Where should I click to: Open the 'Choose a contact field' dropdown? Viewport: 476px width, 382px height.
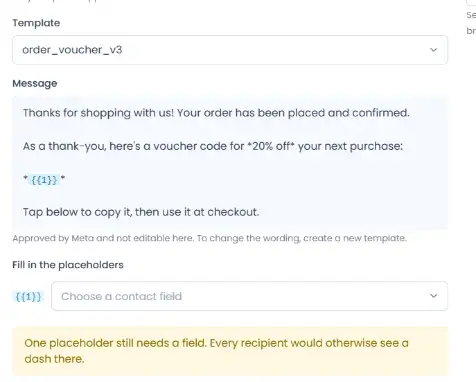click(x=249, y=296)
